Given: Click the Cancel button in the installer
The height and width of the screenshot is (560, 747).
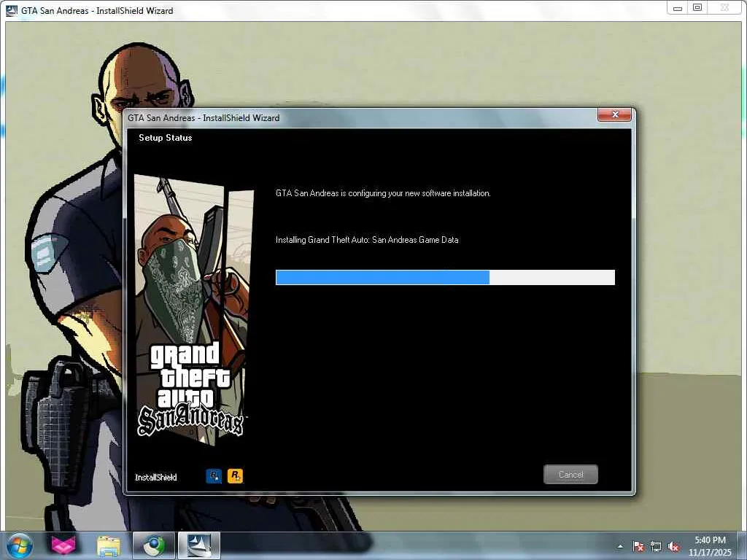Looking at the screenshot, I should point(570,474).
